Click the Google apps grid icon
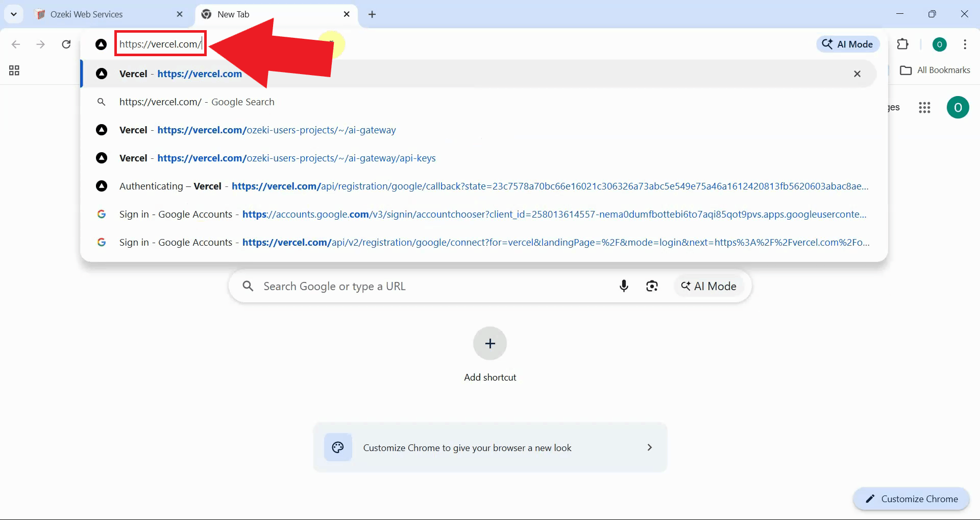The image size is (980, 520). click(x=924, y=107)
